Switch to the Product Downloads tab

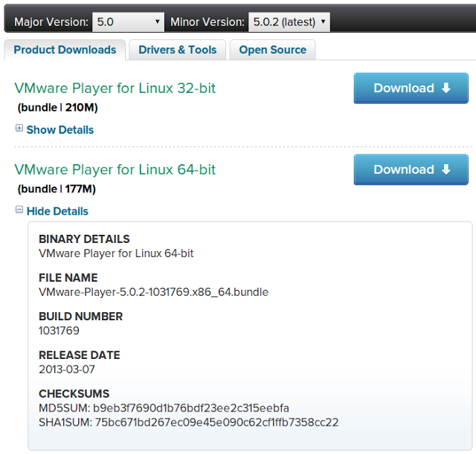(65, 50)
